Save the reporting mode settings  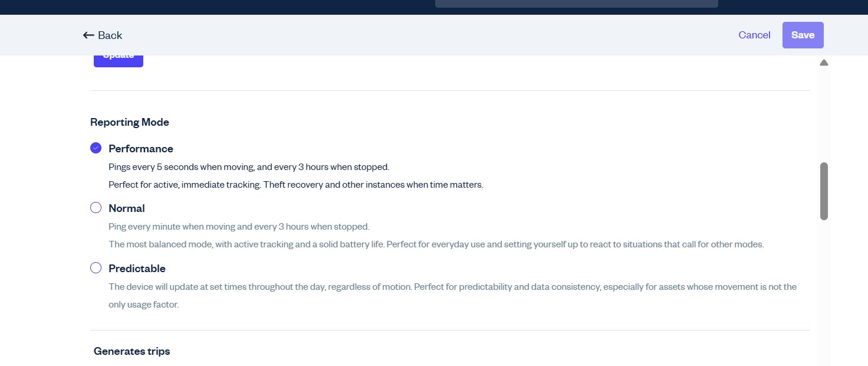[x=803, y=35]
